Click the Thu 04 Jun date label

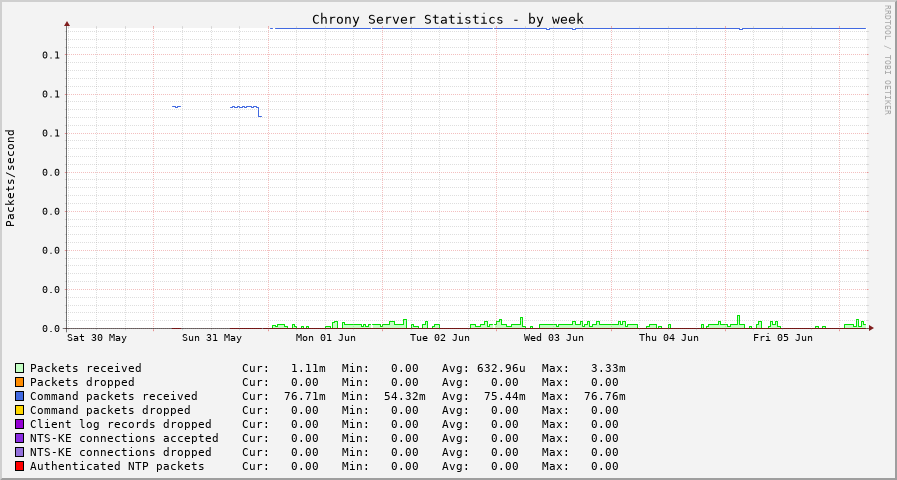669,338
